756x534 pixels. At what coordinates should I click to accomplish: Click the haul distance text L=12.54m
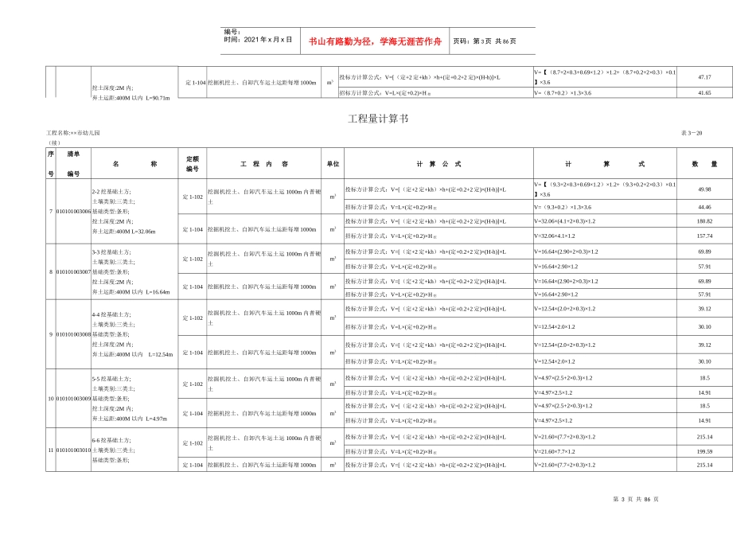(x=161, y=354)
